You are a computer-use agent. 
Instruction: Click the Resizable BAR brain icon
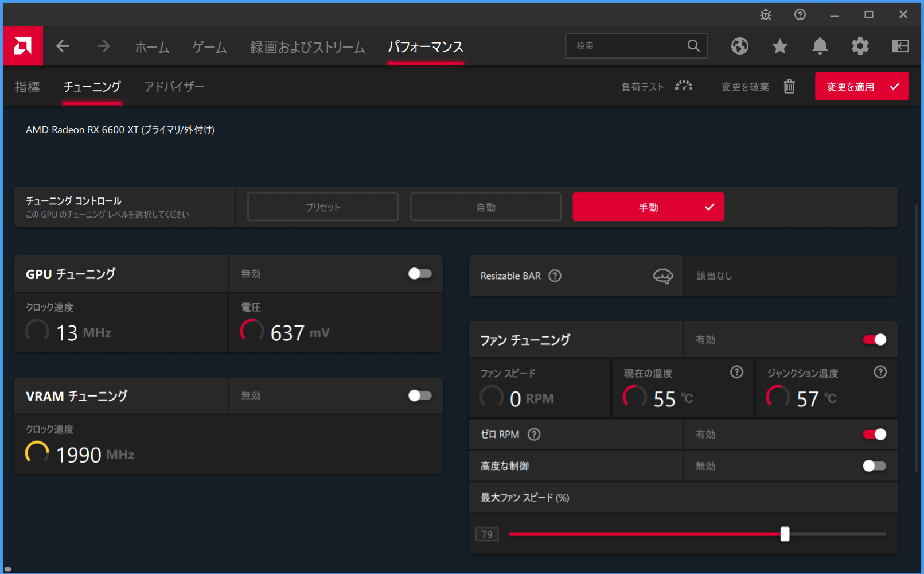pyautogui.click(x=663, y=276)
